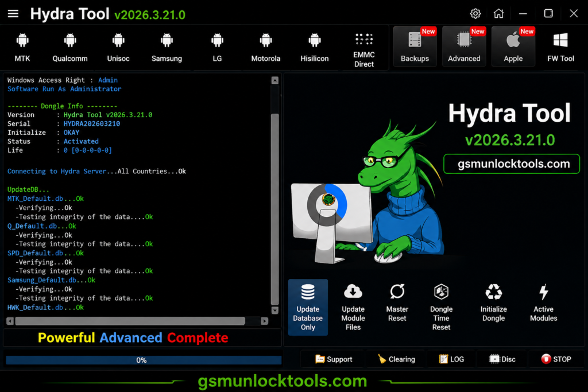Click the log scroll up arrow

[275, 80]
